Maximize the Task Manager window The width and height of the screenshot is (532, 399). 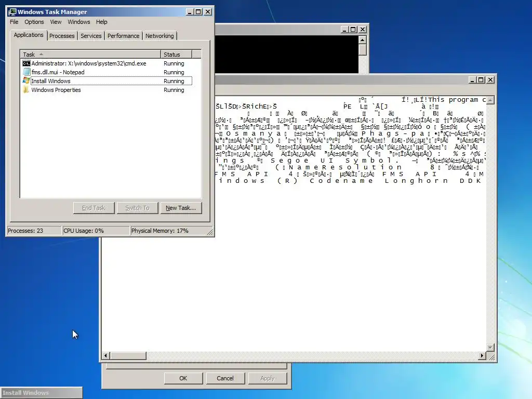pos(198,12)
